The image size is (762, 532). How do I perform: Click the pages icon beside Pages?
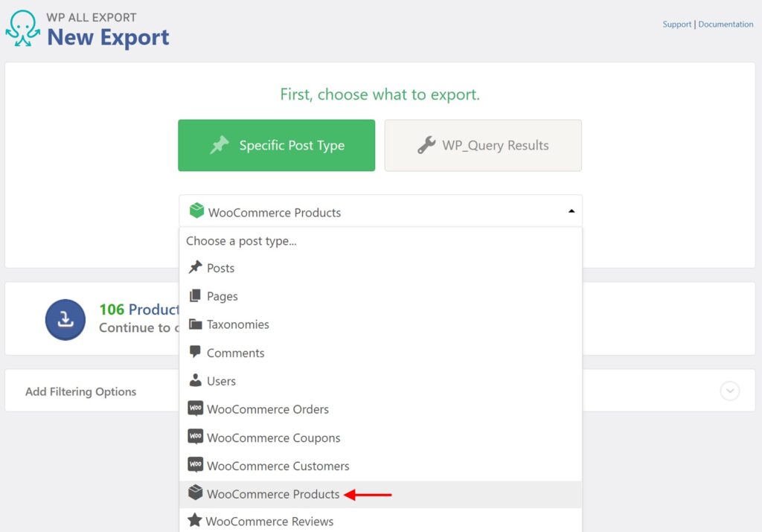pyautogui.click(x=195, y=295)
